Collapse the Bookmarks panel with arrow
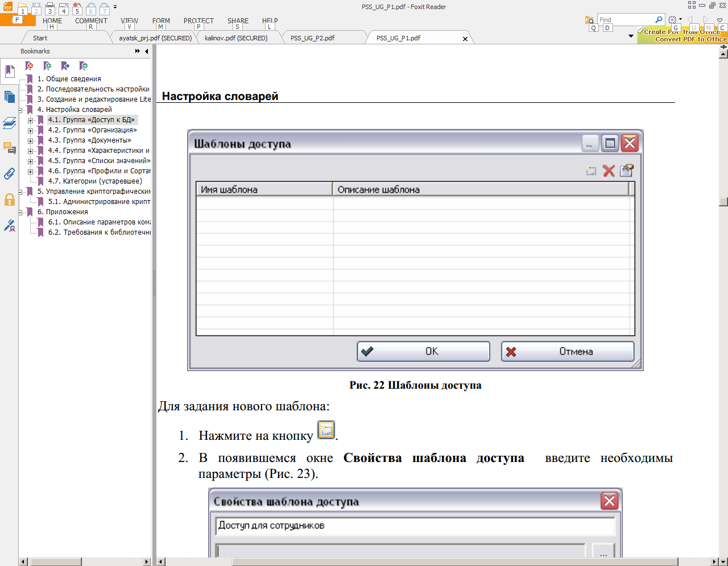 [147, 51]
